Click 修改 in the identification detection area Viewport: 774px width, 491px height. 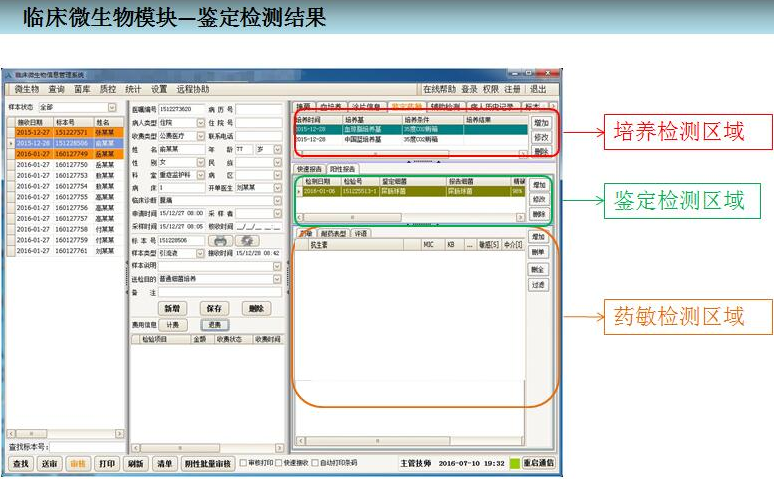coord(539,199)
